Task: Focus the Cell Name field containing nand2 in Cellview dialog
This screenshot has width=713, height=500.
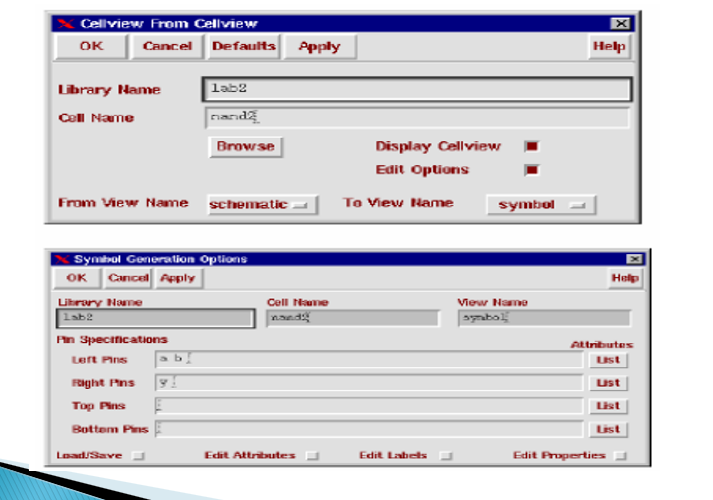Action: [x=417, y=118]
